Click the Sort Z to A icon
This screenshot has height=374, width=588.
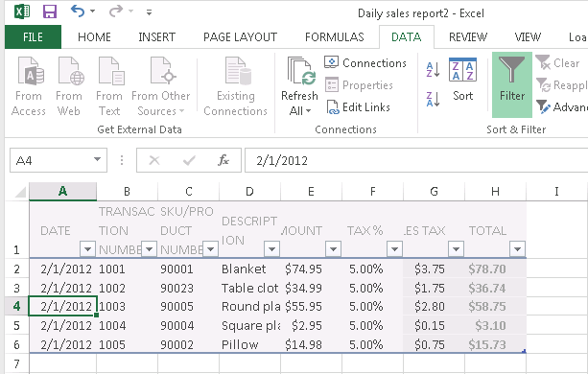coord(433,100)
